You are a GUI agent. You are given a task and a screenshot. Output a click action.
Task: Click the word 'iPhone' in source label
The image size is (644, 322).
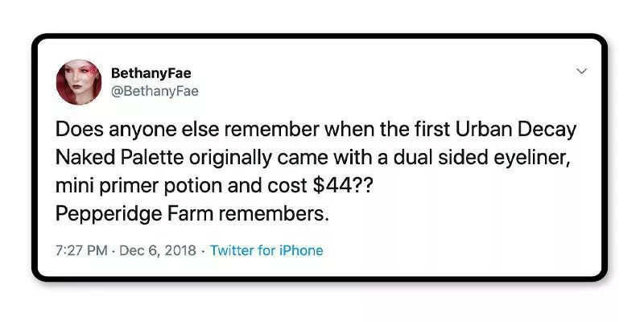coord(300,250)
